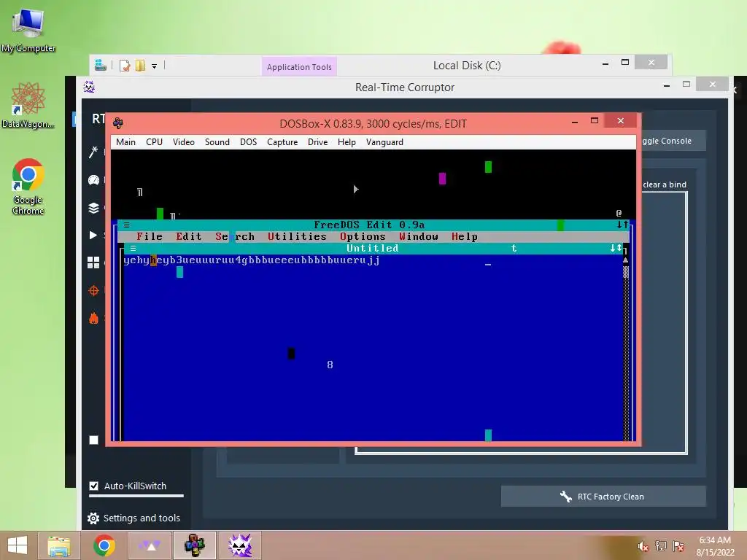Image resolution: width=747 pixels, height=560 pixels.
Task: Open the DOSBox-X Help menu
Action: point(347,142)
